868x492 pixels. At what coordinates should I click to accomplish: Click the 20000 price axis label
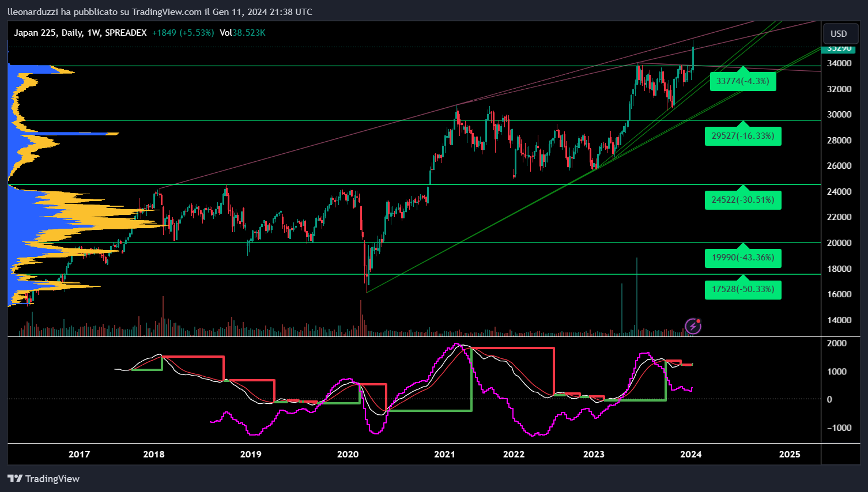[x=839, y=243]
